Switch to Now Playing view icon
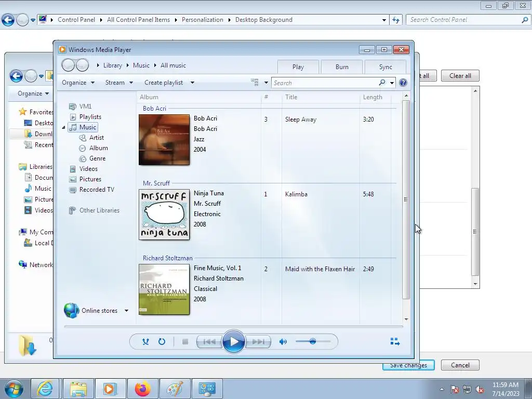532x399 pixels. pyautogui.click(x=395, y=341)
